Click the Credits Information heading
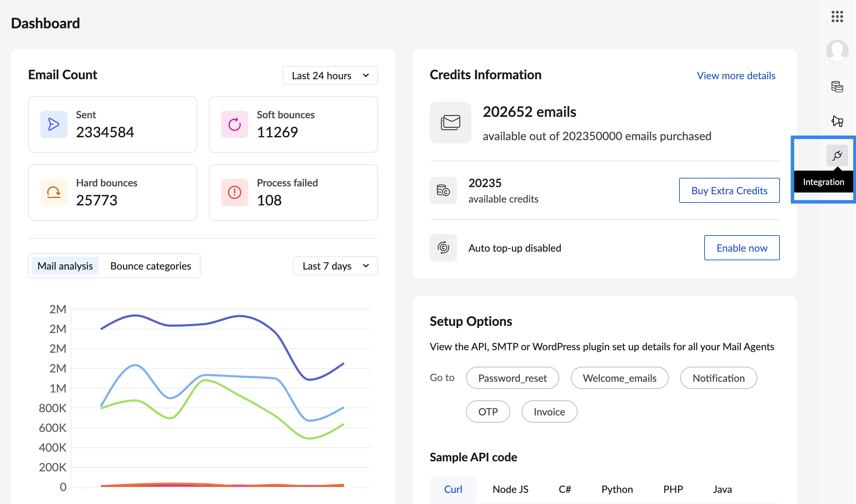This screenshot has width=856, height=504. click(x=485, y=75)
